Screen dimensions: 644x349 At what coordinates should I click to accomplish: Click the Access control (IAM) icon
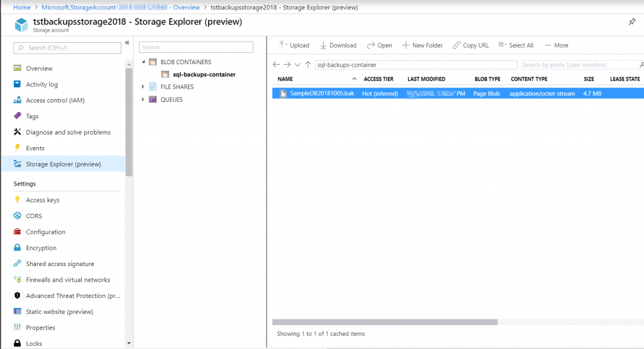17,100
